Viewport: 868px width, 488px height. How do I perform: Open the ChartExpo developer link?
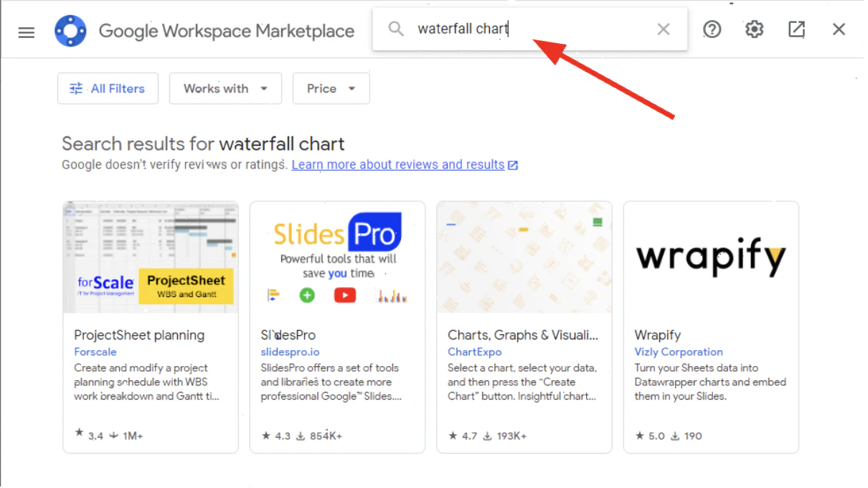point(474,352)
